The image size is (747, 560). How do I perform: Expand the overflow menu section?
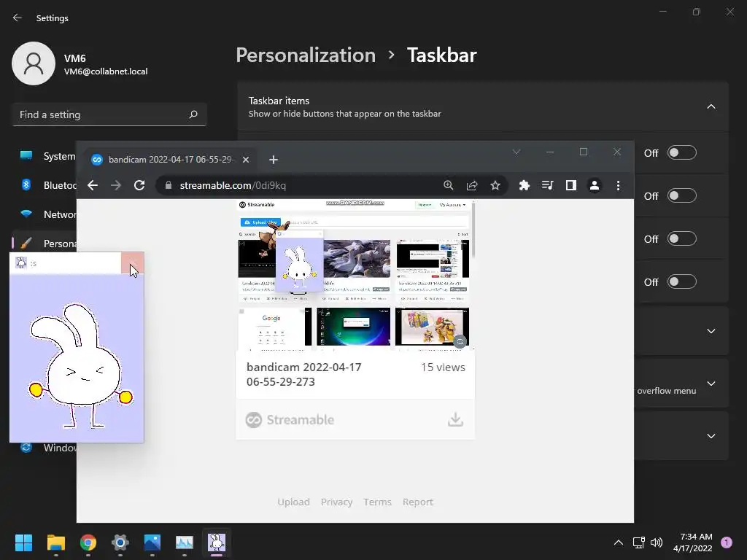click(711, 384)
